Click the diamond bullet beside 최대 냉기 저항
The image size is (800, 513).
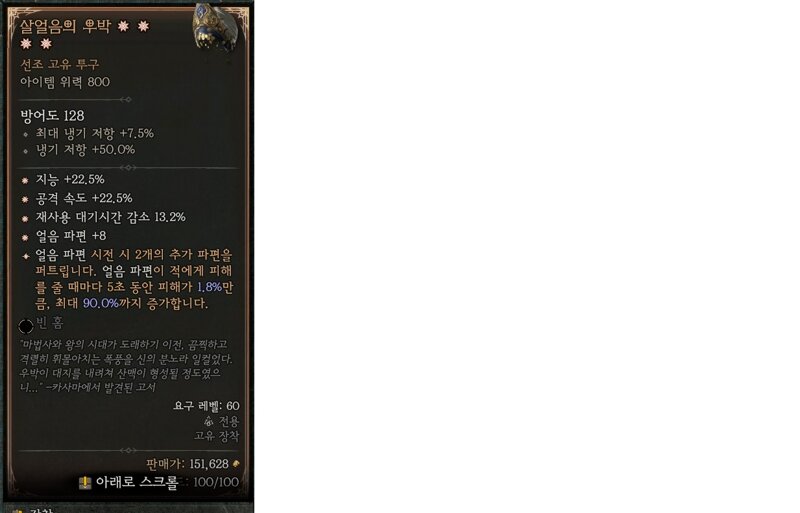26,135
